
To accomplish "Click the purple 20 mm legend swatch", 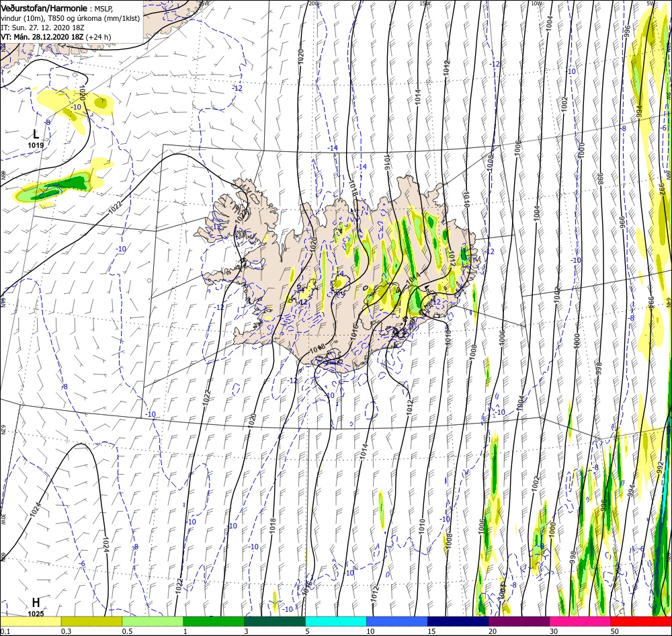I will tap(519, 621).
